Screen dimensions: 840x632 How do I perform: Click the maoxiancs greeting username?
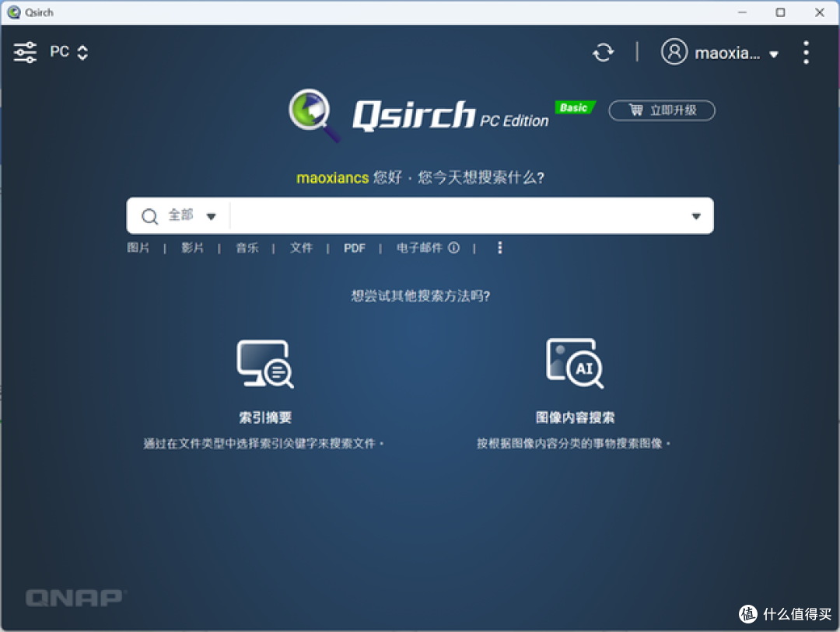pyautogui.click(x=333, y=178)
